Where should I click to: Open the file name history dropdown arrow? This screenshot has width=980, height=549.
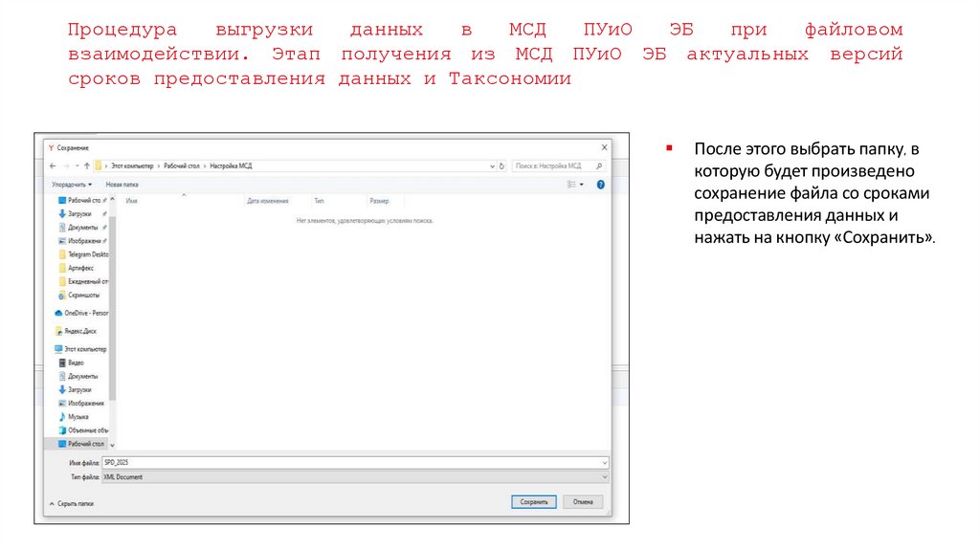pyautogui.click(x=605, y=463)
